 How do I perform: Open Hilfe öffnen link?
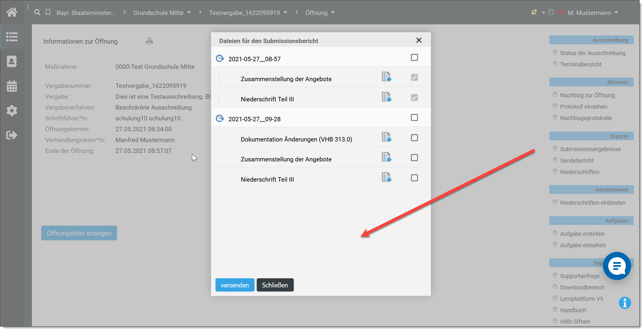pyautogui.click(x=575, y=322)
